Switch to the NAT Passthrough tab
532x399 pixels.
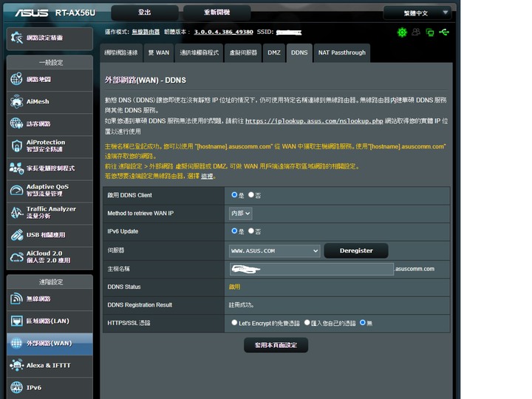coord(342,53)
